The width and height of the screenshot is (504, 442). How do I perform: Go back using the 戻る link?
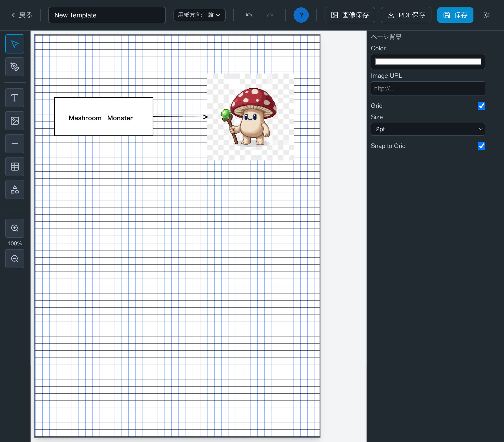click(x=21, y=15)
